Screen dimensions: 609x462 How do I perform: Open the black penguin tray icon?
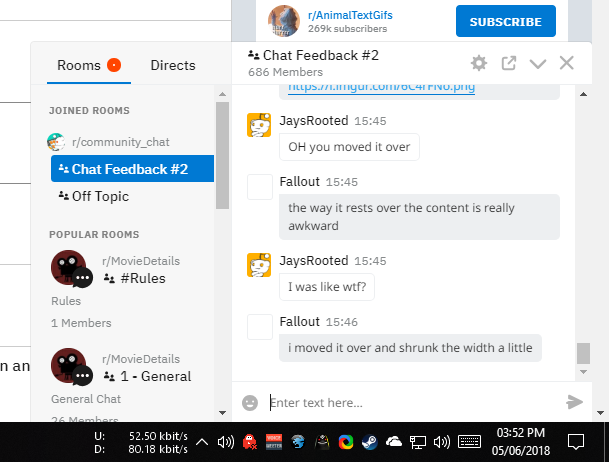(x=322, y=442)
